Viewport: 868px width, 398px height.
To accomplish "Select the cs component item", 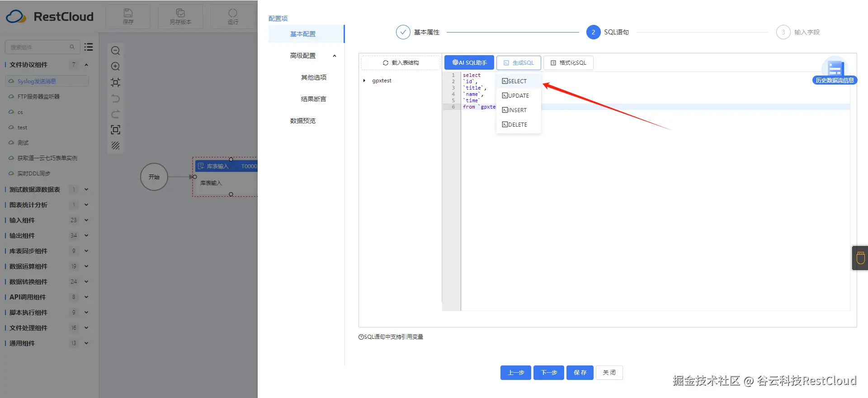I will (x=47, y=112).
